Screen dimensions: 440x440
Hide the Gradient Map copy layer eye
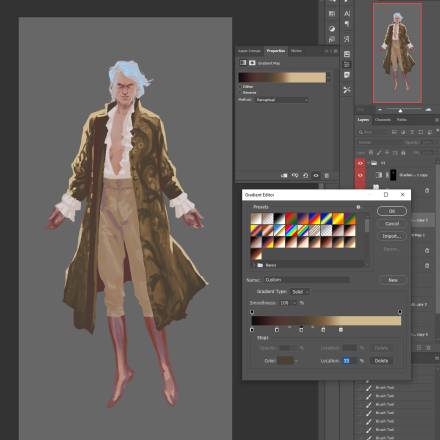point(360,175)
